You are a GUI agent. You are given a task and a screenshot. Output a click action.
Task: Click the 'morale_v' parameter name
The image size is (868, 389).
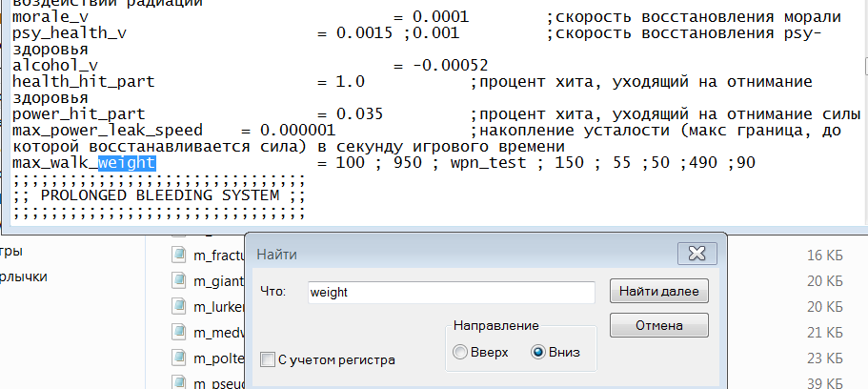coord(50,17)
